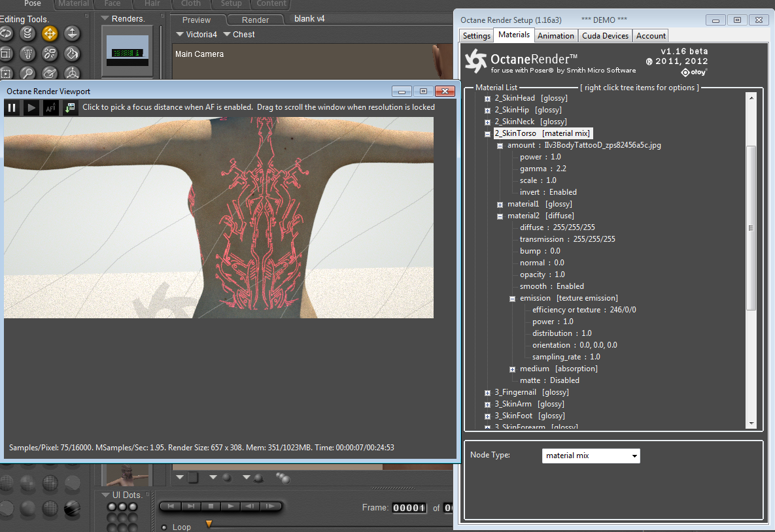Select the Taper editing tool
Screen dimensions: 775x532
27,54
